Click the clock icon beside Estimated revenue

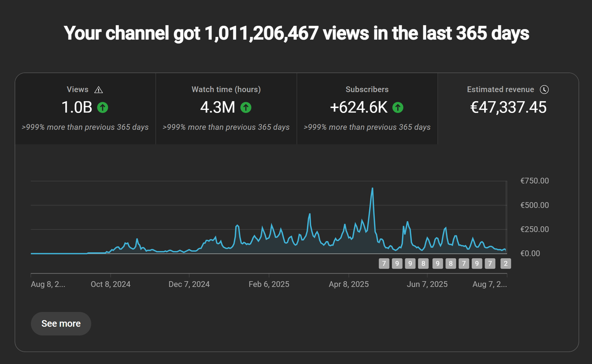[x=544, y=89]
